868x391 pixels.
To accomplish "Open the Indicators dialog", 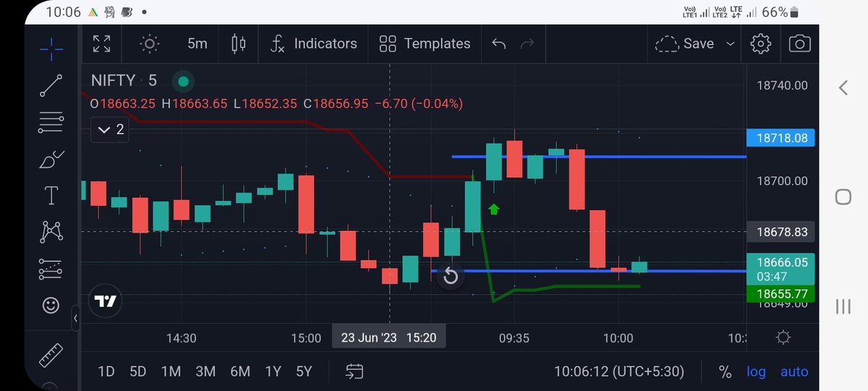I will (x=313, y=43).
